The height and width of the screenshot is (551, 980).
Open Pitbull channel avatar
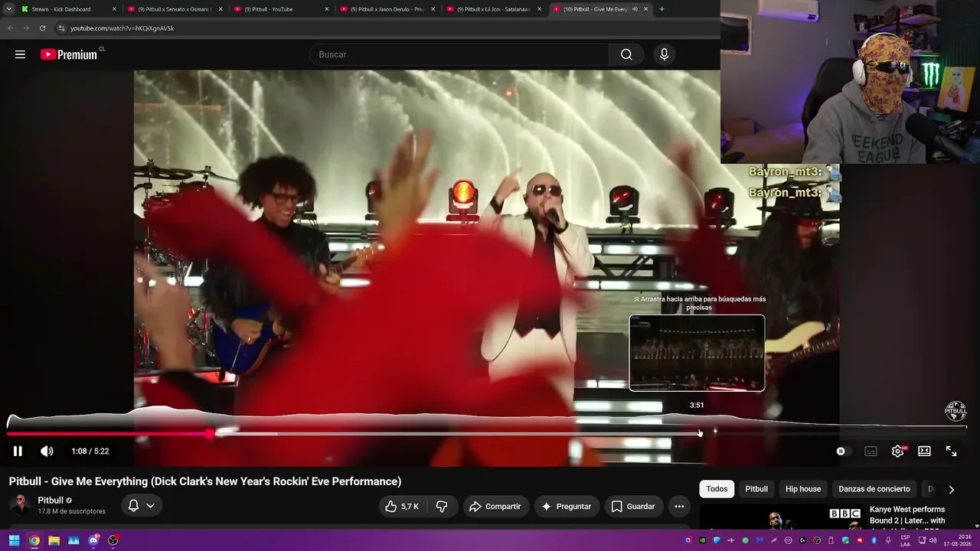(20, 505)
